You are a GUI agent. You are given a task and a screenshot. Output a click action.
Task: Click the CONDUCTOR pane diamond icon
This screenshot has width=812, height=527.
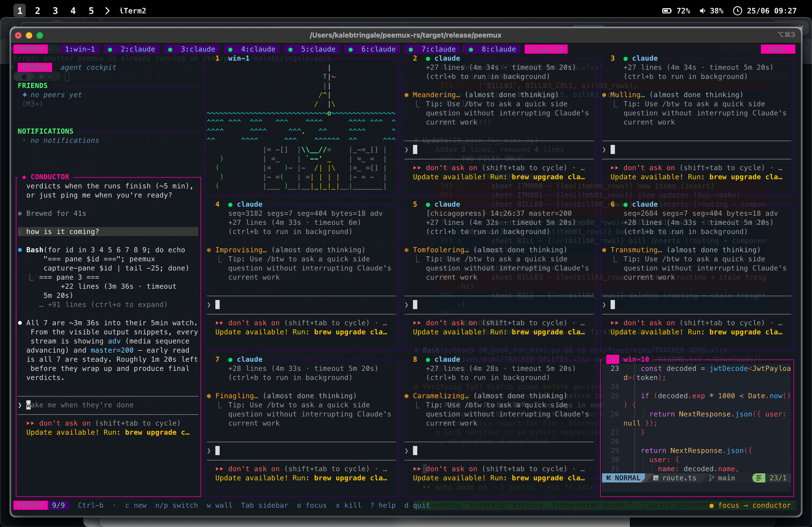(x=24, y=177)
